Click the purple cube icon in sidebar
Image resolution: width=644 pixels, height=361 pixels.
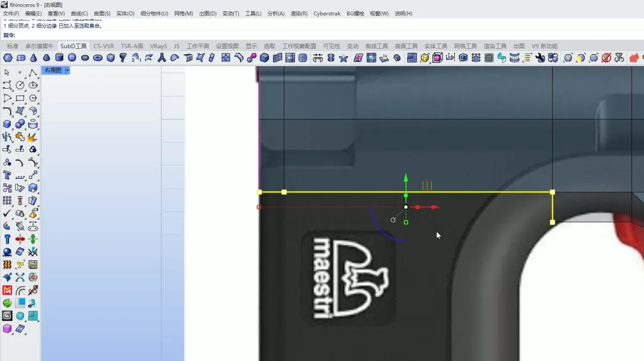(7, 329)
